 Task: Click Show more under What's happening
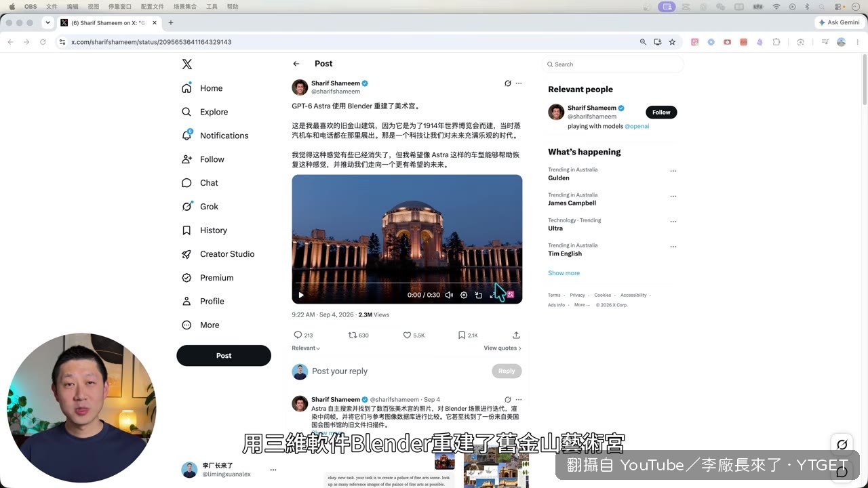[564, 273]
